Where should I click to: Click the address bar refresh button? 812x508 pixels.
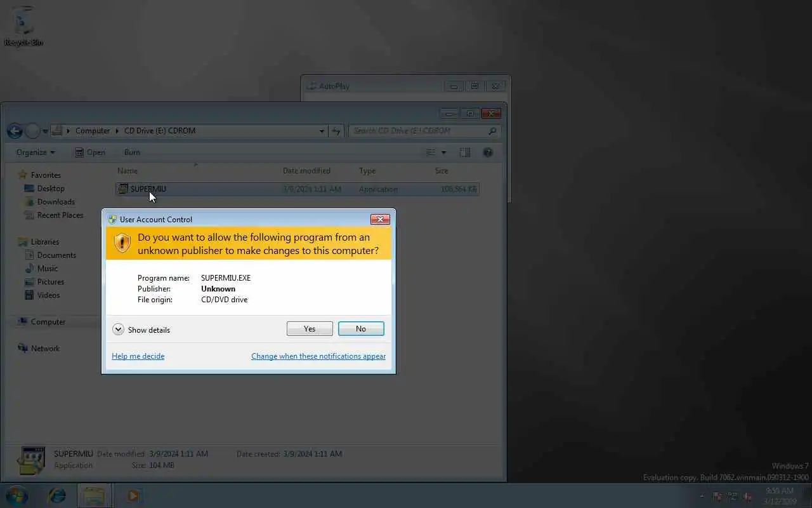pos(336,131)
